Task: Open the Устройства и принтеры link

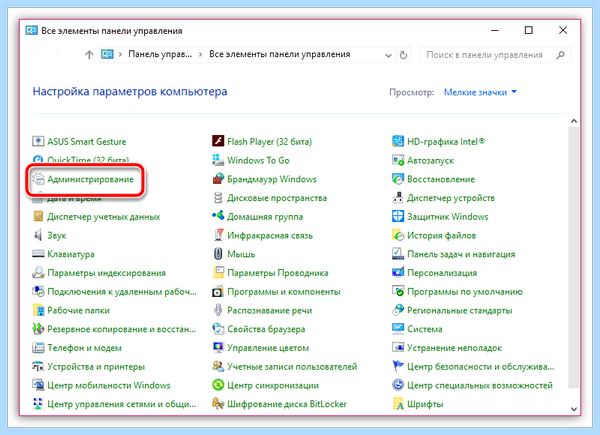Action: coord(96,367)
